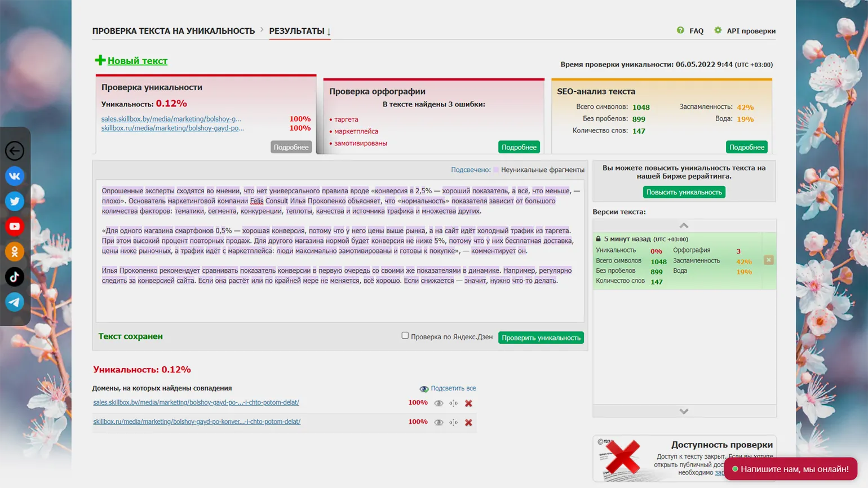This screenshot has height=488, width=868.
Task: Click the Проверить уникальность button
Action: [541, 338]
